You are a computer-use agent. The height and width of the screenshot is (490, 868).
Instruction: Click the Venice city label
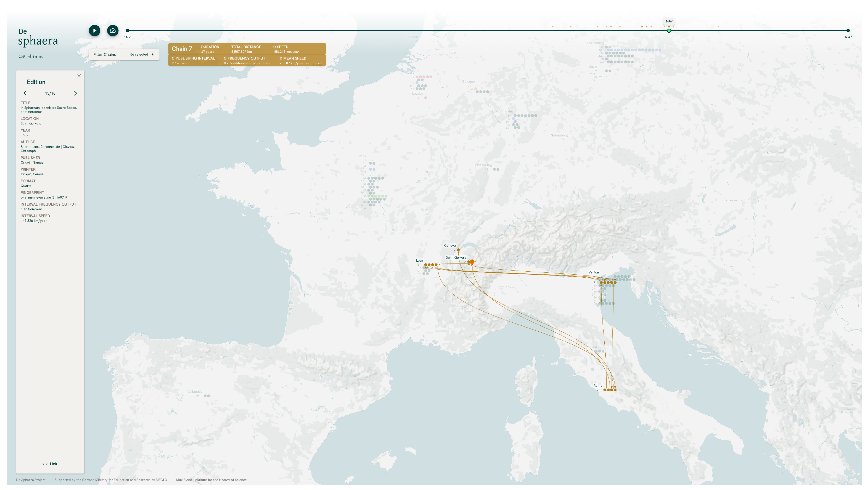pos(593,272)
